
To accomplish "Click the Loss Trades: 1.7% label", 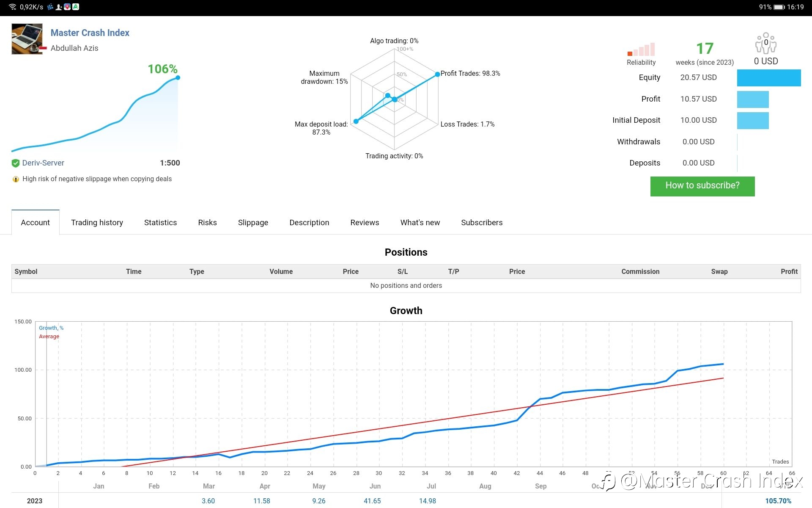I will click(x=467, y=124).
